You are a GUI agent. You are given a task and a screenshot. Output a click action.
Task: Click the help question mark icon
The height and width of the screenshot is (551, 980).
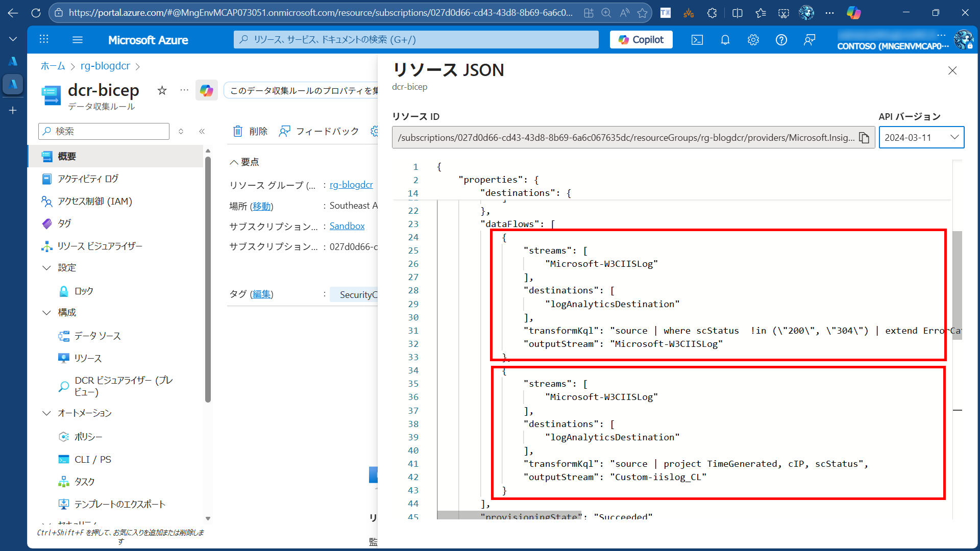[781, 40]
